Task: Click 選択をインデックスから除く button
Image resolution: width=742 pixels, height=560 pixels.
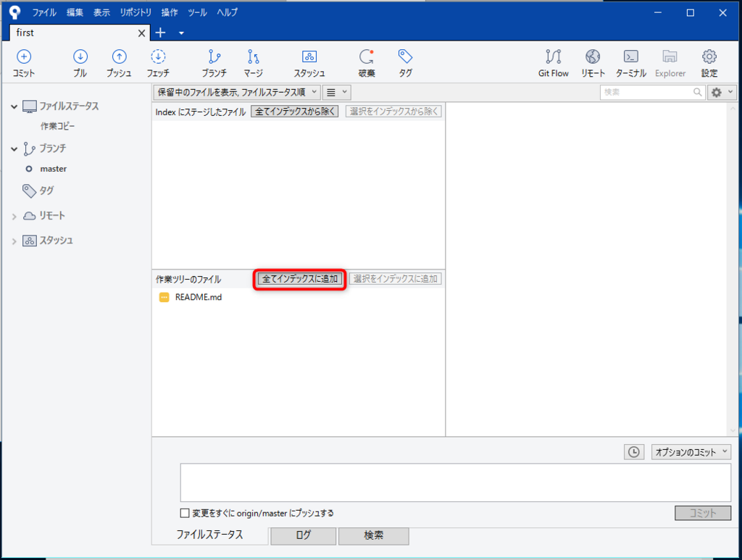Action: pos(393,112)
